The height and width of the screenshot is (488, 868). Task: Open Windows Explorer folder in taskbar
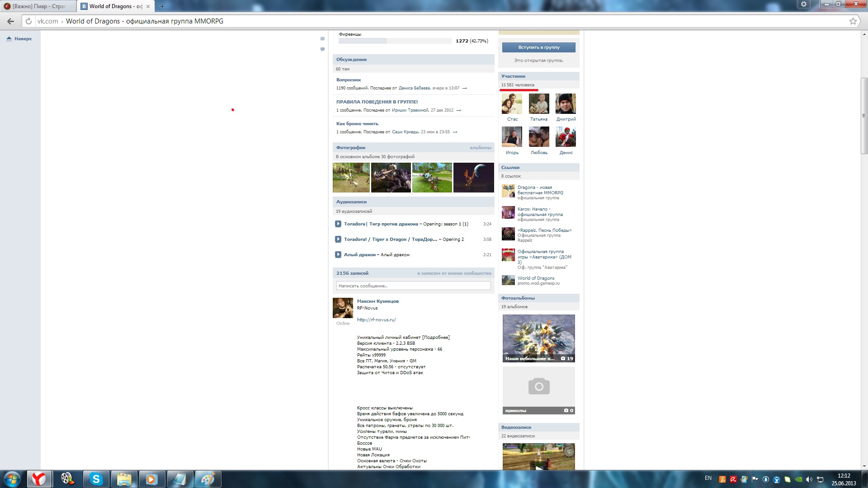pos(124,479)
